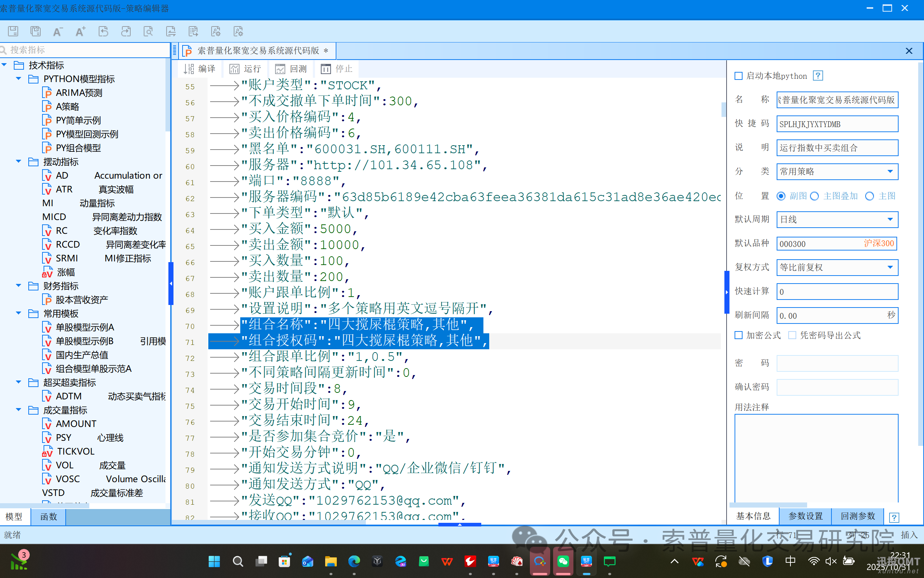Viewport: 924px width, 578px height.
Task: Collapse the 摆动指标 tree folder
Action: 19,162
